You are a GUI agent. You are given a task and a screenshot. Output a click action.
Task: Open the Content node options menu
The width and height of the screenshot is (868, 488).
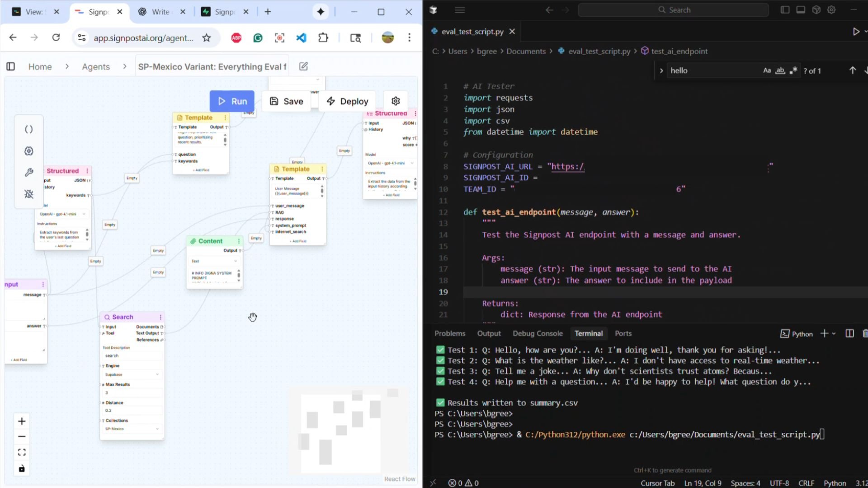click(239, 241)
